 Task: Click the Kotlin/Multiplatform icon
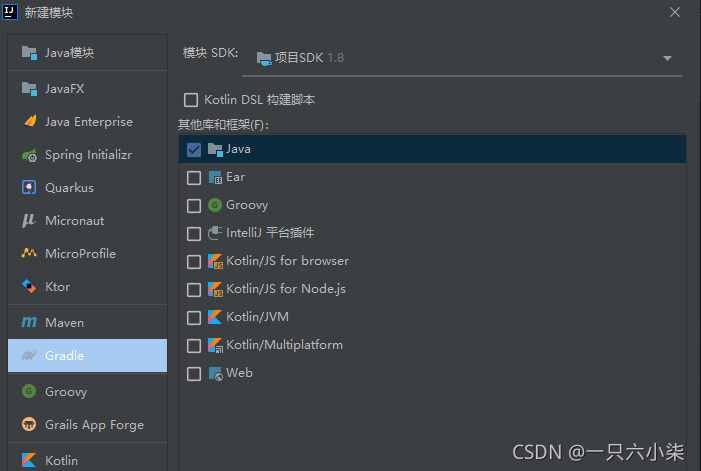point(215,345)
